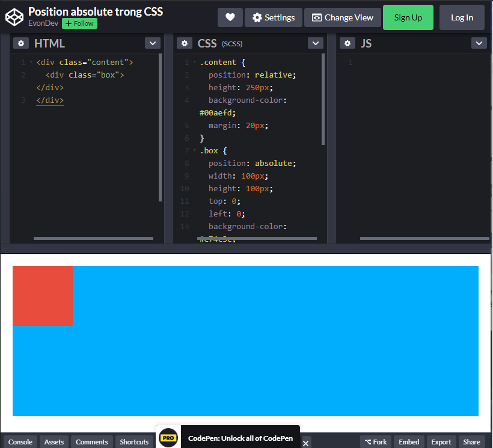Image resolution: width=493 pixels, height=448 pixels.
Task: Open the Assets panel
Action: [54, 442]
